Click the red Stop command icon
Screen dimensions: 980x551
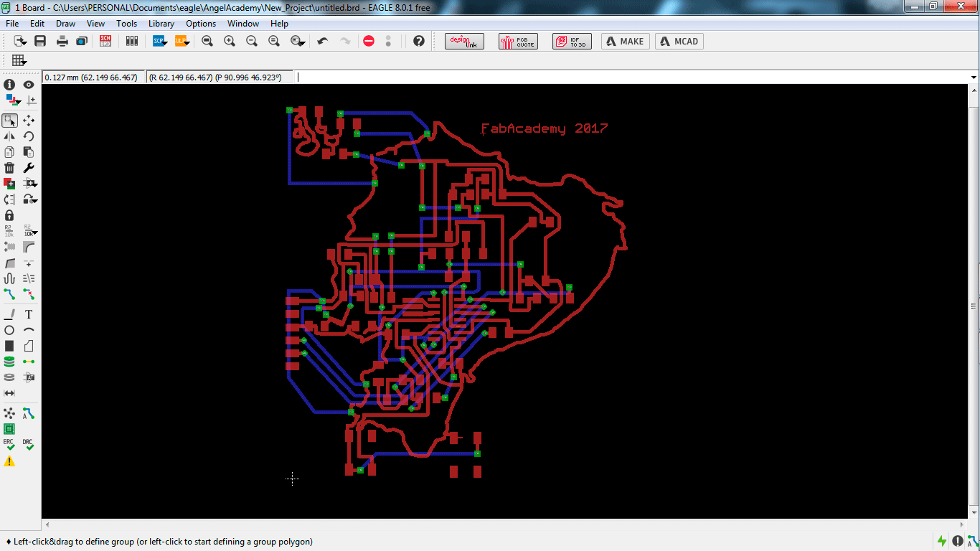coord(369,41)
